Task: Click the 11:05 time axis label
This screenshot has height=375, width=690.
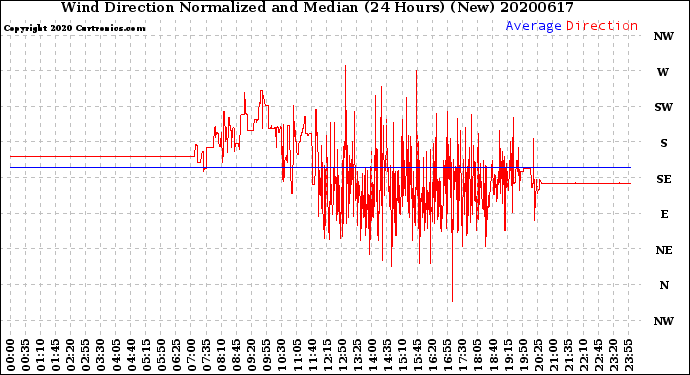Action: click(297, 355)
